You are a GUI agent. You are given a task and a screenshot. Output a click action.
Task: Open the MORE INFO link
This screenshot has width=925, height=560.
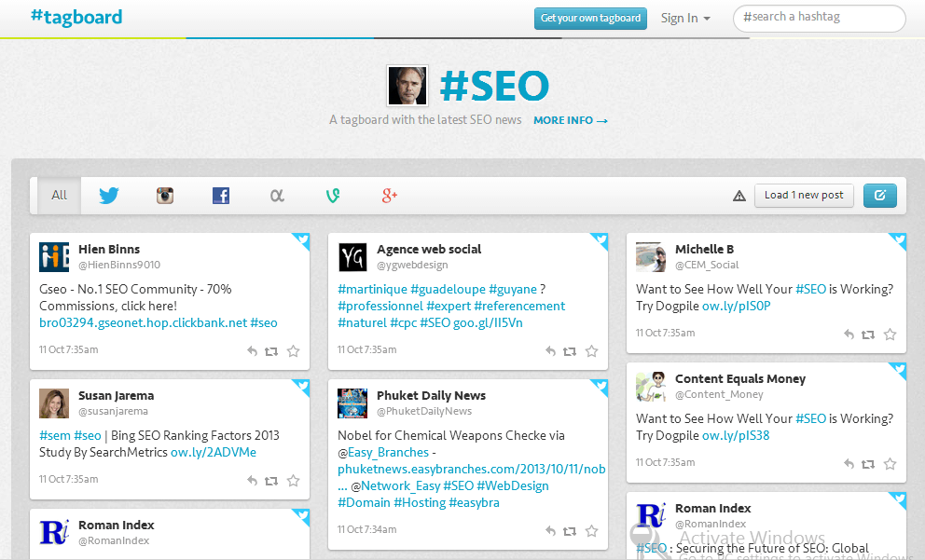[x=571, y=120]
